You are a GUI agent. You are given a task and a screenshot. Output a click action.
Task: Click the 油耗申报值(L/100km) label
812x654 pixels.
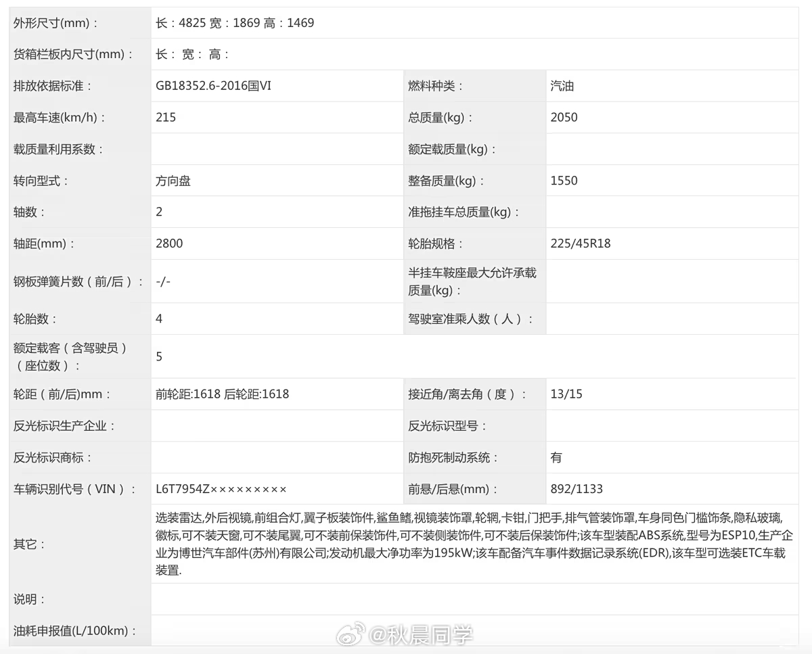(x=75, y=631)
